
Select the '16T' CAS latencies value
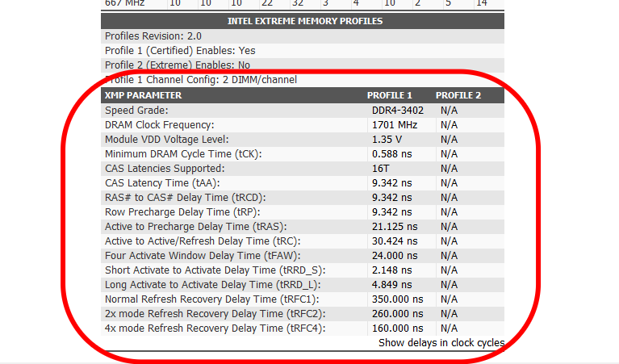pyautogui.click(x=380, y=169)
